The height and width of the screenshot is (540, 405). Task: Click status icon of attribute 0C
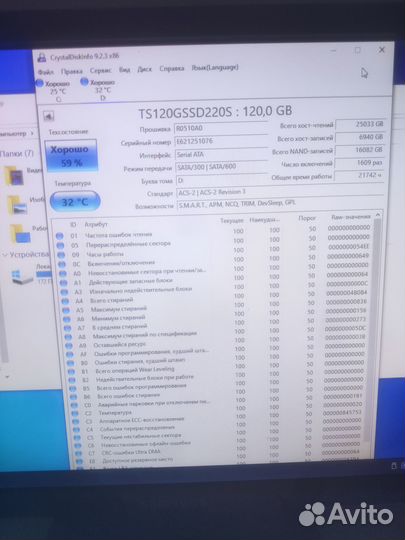[x=62, y=264]
